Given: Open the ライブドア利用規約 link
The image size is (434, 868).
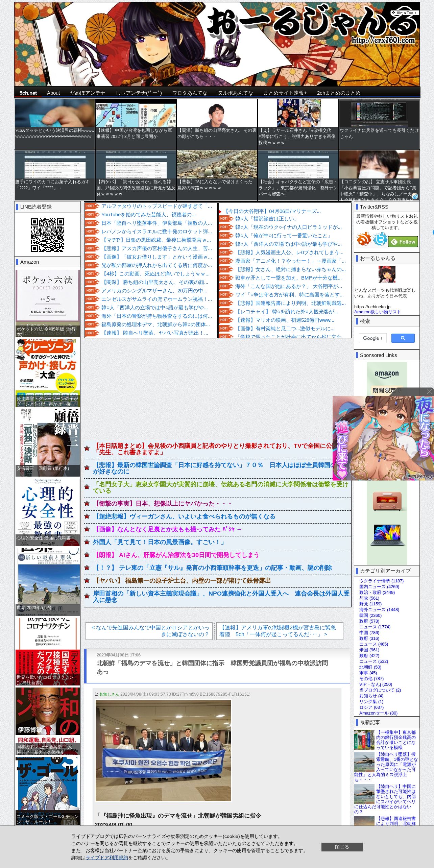Looking at the screenshot, I should coord(107,858).
